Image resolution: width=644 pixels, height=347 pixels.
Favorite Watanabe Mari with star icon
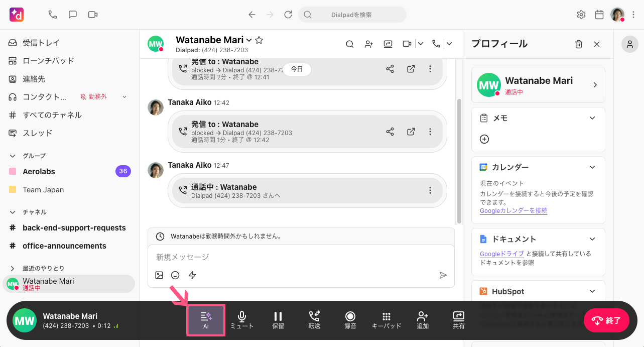(x=259, y=40)
